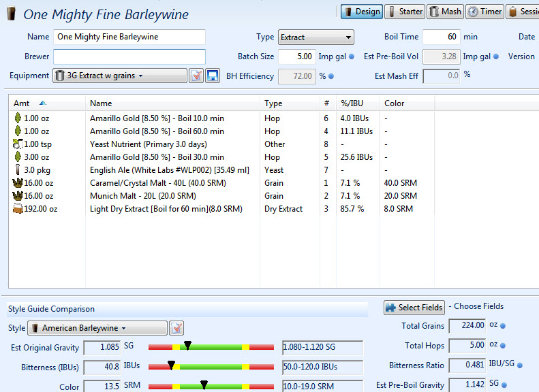Click the beer glass icon beside recipe title

coord(11,14)
